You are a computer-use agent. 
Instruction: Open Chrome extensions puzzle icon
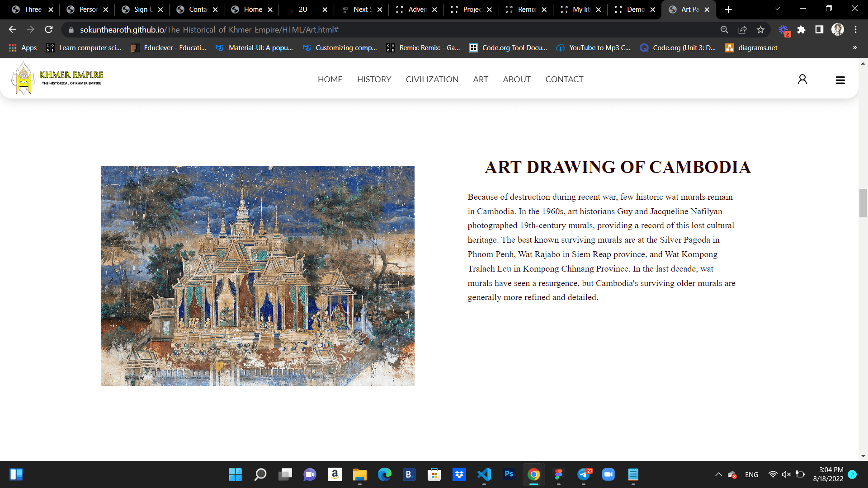coord(802,29)
